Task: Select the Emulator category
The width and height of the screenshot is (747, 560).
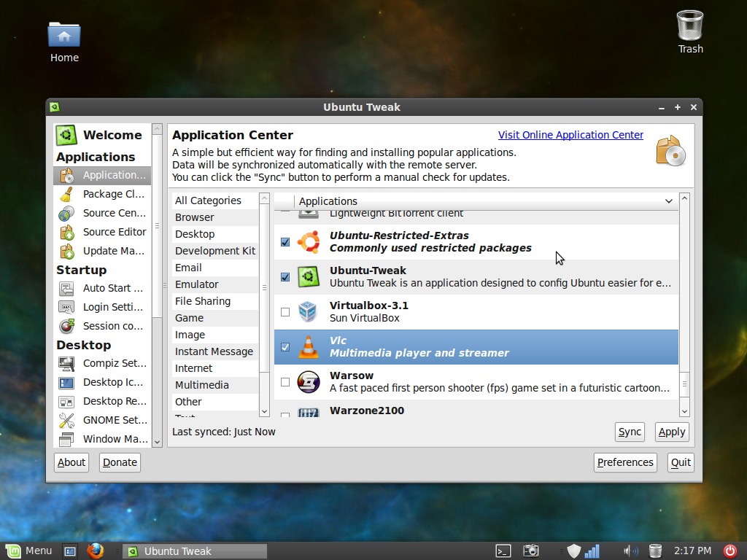Action: point(215,284)
